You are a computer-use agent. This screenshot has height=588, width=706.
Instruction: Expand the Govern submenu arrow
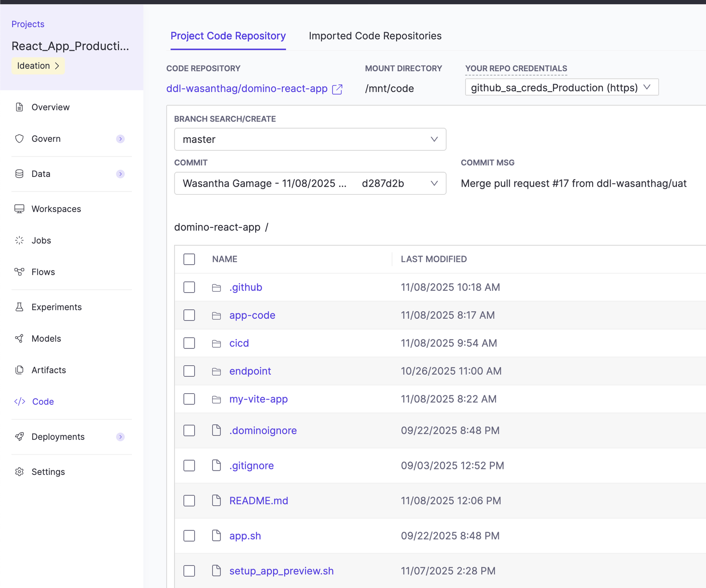coord(120,139)
